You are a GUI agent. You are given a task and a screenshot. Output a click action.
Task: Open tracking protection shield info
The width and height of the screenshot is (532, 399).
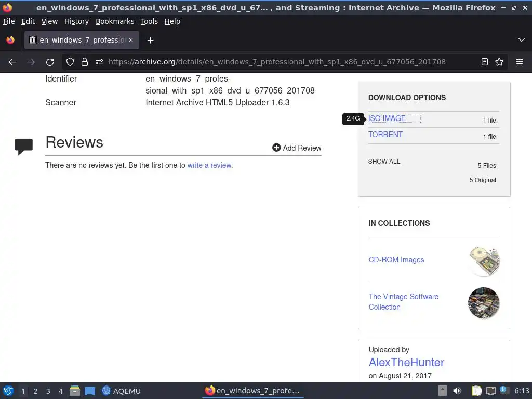pos(70,62)
